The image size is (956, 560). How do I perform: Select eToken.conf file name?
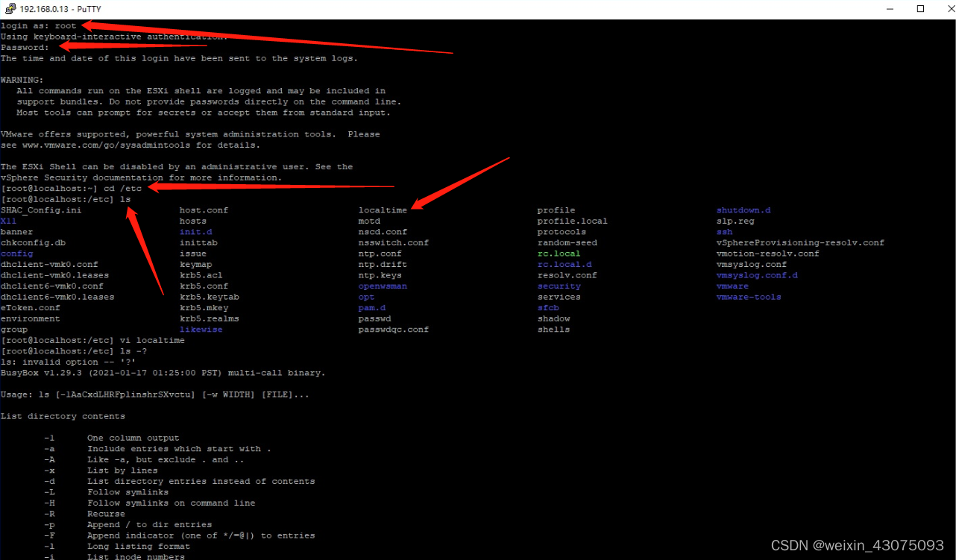point(31,307)
